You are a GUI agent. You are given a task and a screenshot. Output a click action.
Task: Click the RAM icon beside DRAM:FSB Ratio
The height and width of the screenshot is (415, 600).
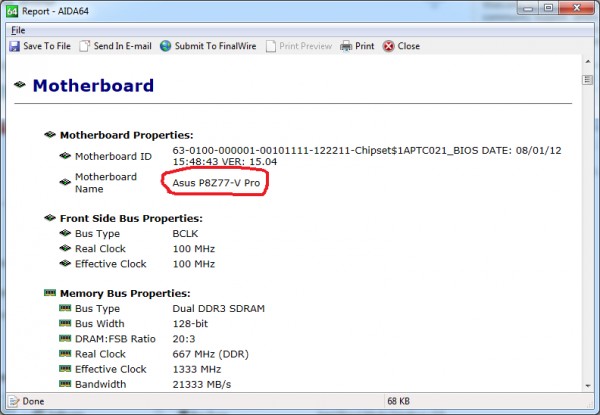pos(65,338)
